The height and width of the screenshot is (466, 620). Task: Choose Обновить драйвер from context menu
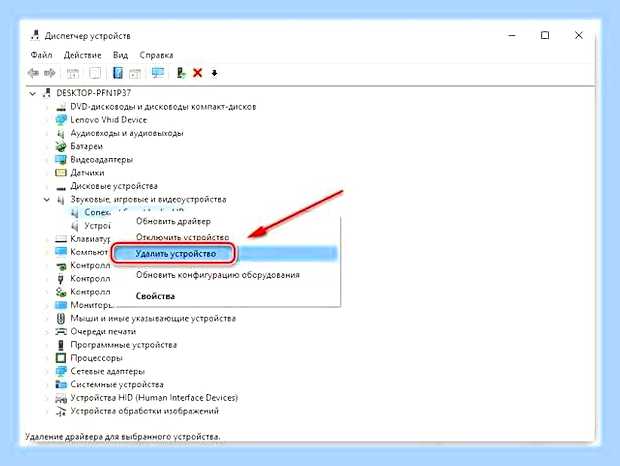[x=173, y=221]
